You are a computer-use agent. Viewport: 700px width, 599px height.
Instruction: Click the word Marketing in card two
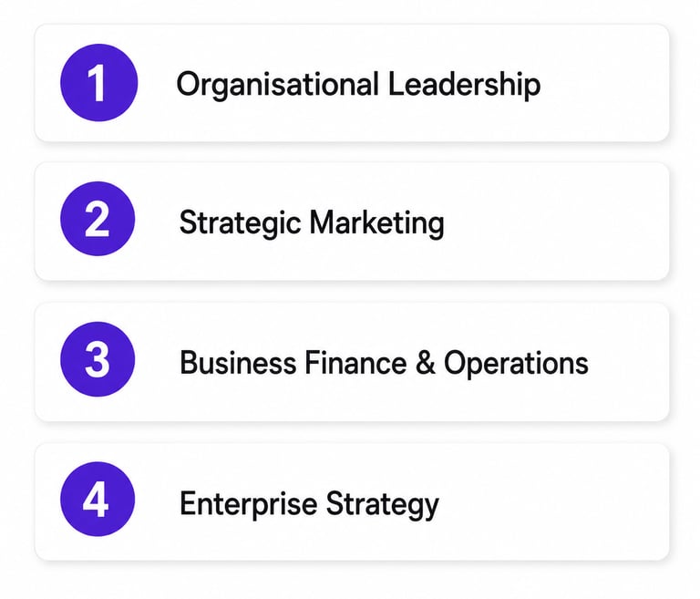(x=376, y=222)
